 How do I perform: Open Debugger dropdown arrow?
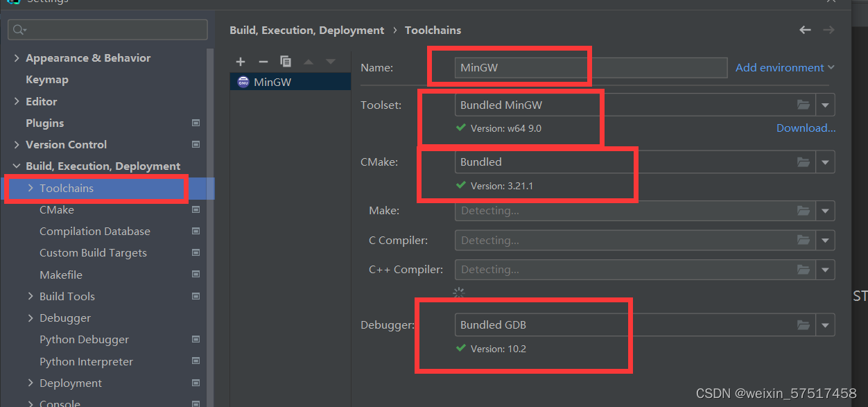click(x=825, y=325)
